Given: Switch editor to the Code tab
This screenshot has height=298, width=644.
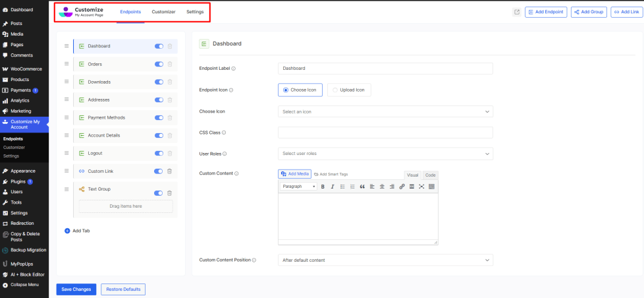Looking at the screenshot, I should (x=430, y=175).
